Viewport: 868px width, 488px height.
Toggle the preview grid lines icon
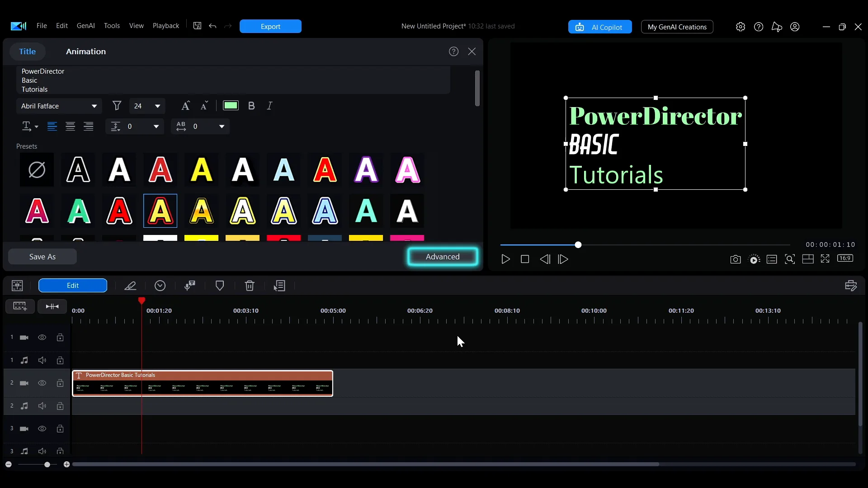(x=808, y=259)
